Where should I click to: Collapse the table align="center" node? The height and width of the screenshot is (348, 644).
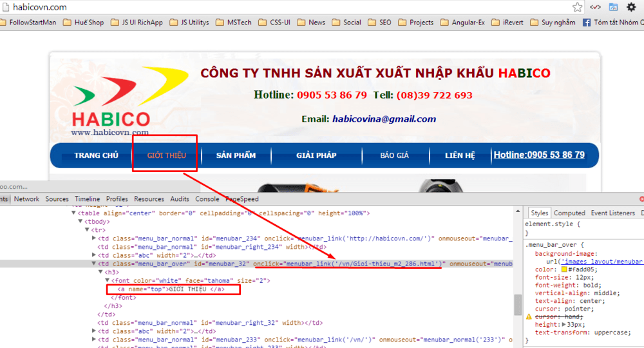[73, 213]
